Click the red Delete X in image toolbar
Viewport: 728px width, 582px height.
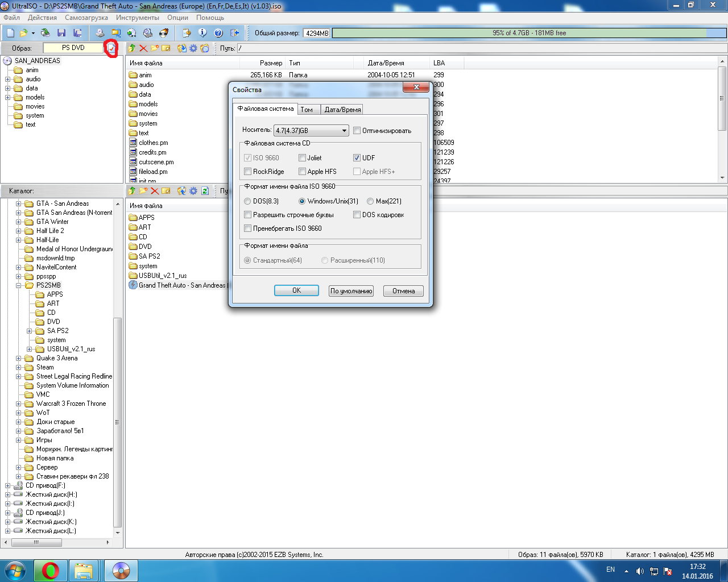(143, 48)
